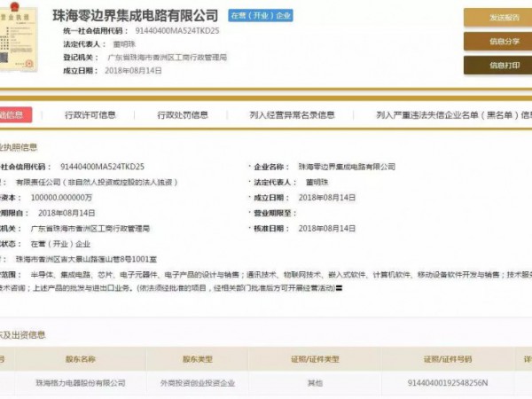Image resolution: width=532 pixels, height=399 pixels.
Task: Open the 行政处罚信息 tab
Action: click(183, 114)
